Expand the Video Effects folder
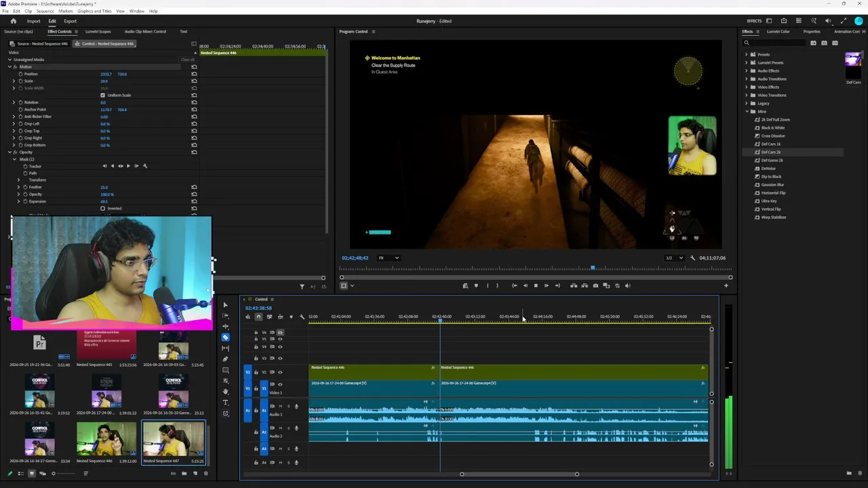Viewport: 868px width, 488px height. click(747, 87)
